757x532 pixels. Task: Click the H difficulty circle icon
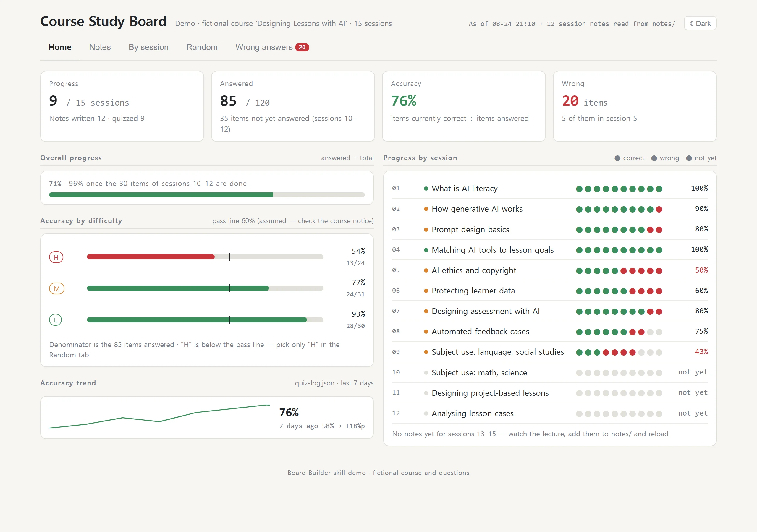(x=56, y=257)
